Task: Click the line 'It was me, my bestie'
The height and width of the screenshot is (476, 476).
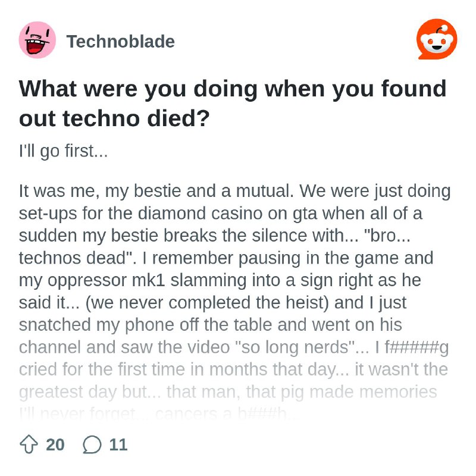Action: coord(234,191)
